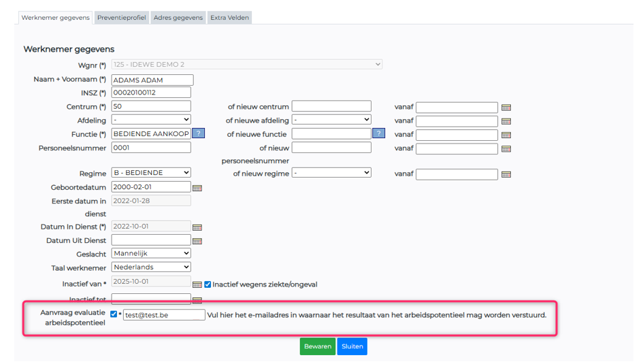Open calendar for new functie vanaf date
Image resolution: width=643 pixels, height=364 pixels.
pyautogui.click(x=506, y=135)
